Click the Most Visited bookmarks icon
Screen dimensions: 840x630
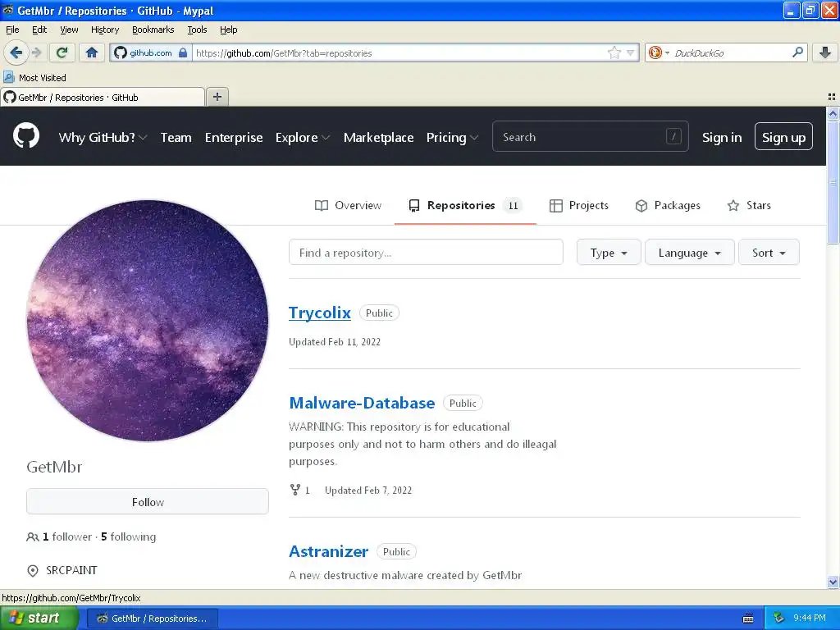coord(8,77)
